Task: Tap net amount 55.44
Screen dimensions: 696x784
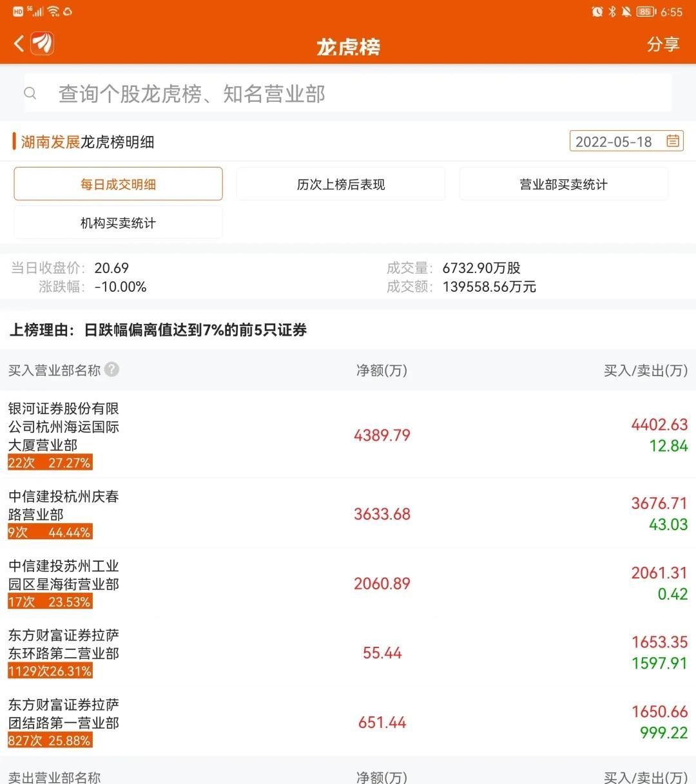Action: (x=382, y=653)
